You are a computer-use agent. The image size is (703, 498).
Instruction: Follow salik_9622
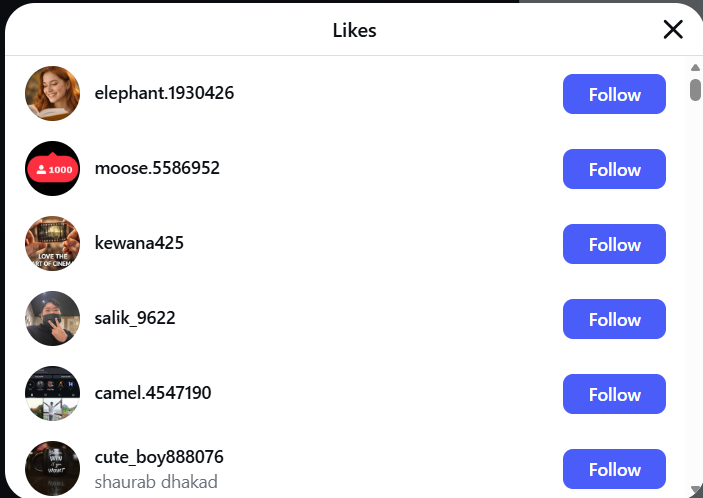coord(614,319)
